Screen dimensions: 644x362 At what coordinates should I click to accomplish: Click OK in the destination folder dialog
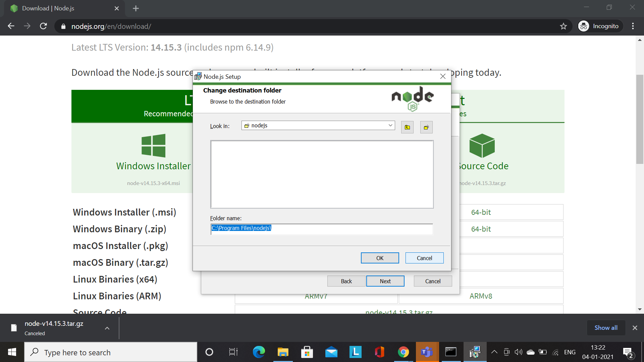click(380, 258)
